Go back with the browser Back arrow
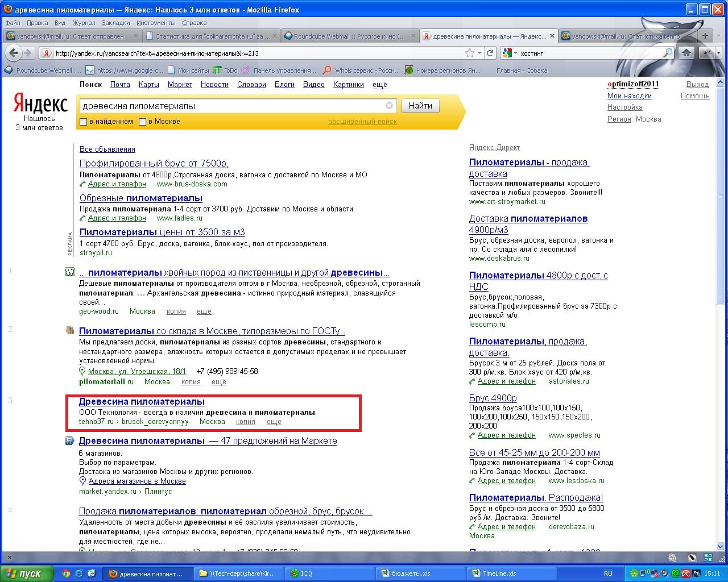The image size is (728, 582). tap(14, 53)
